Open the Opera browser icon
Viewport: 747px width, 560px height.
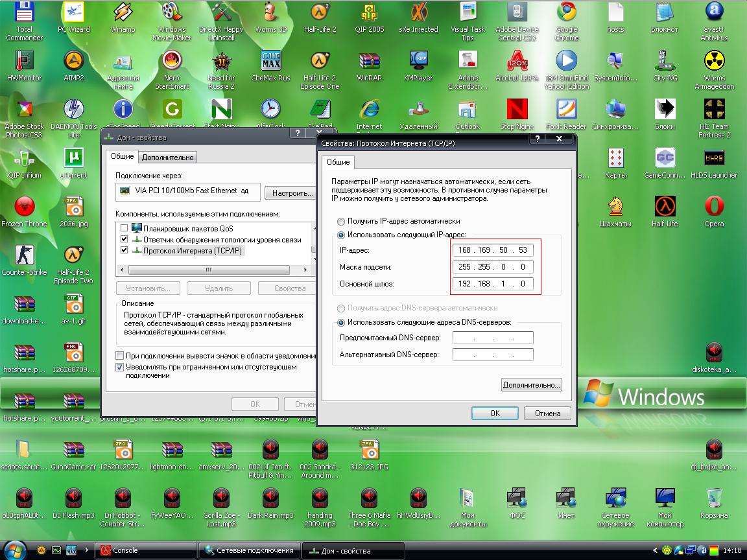click(714, 207)
